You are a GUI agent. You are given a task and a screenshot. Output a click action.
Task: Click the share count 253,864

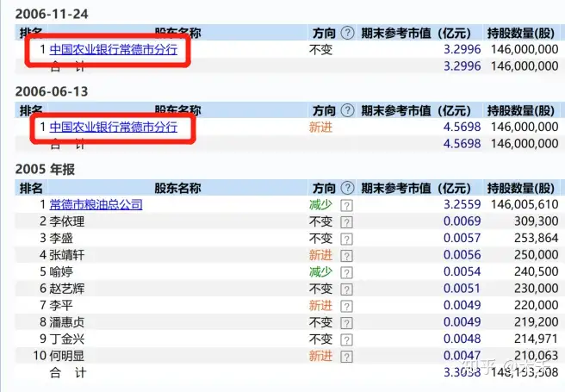[x=537, y=238]
